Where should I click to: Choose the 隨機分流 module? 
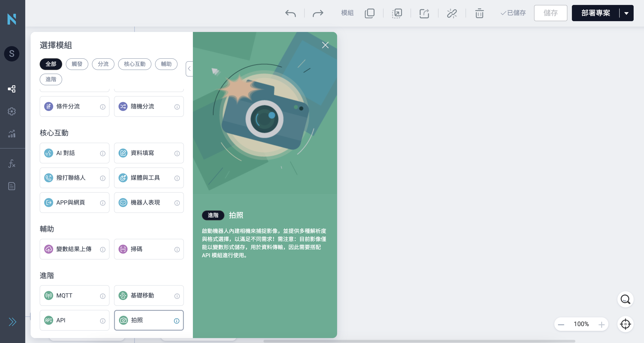coord(149,107)
